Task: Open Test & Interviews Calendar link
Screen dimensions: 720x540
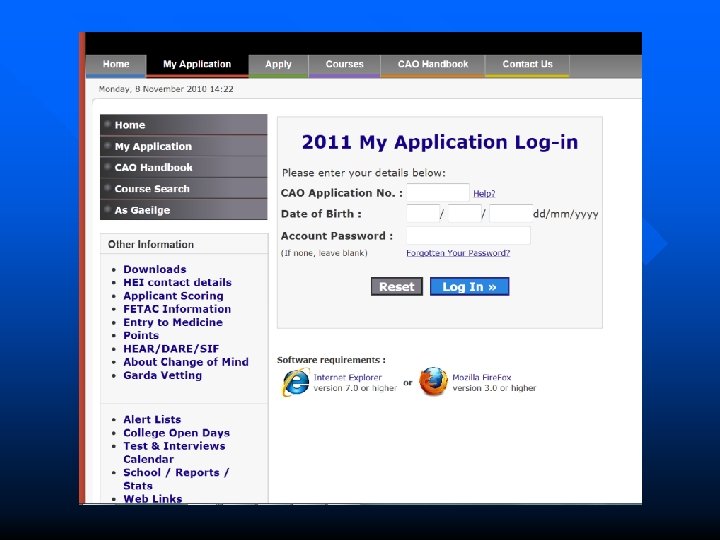Action: tap(174, 452)
